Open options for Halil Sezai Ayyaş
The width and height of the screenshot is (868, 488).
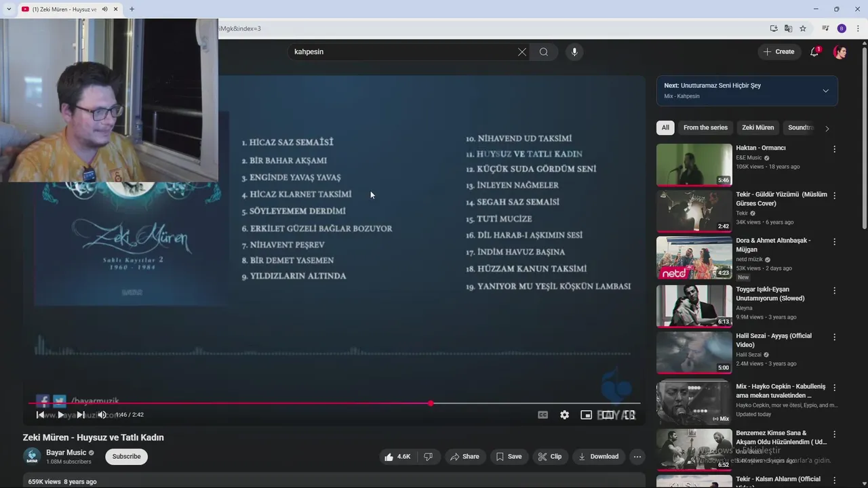(x=835, y=337)
